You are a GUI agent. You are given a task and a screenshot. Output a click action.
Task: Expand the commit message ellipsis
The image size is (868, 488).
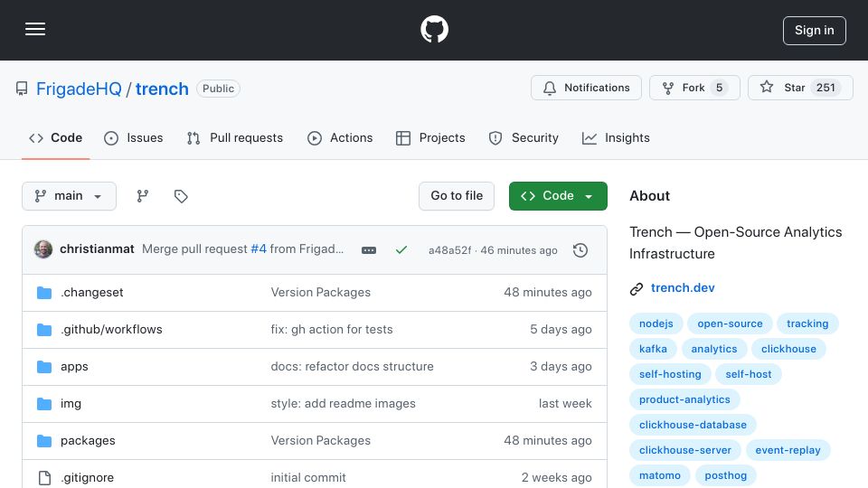pyautogui.click(x=369, y=250)
